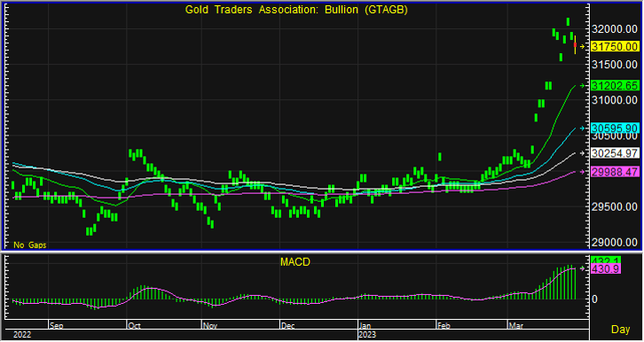Click the 29000.00 price axis label
This screenshot has height=342, width=644.
tap(615, 243)
